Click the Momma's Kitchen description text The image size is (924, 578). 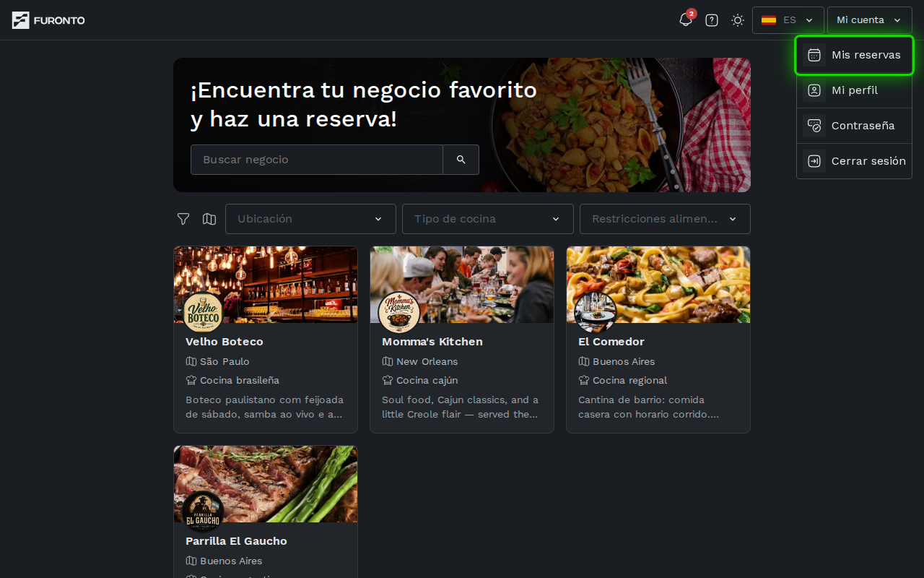click(461, 407)
